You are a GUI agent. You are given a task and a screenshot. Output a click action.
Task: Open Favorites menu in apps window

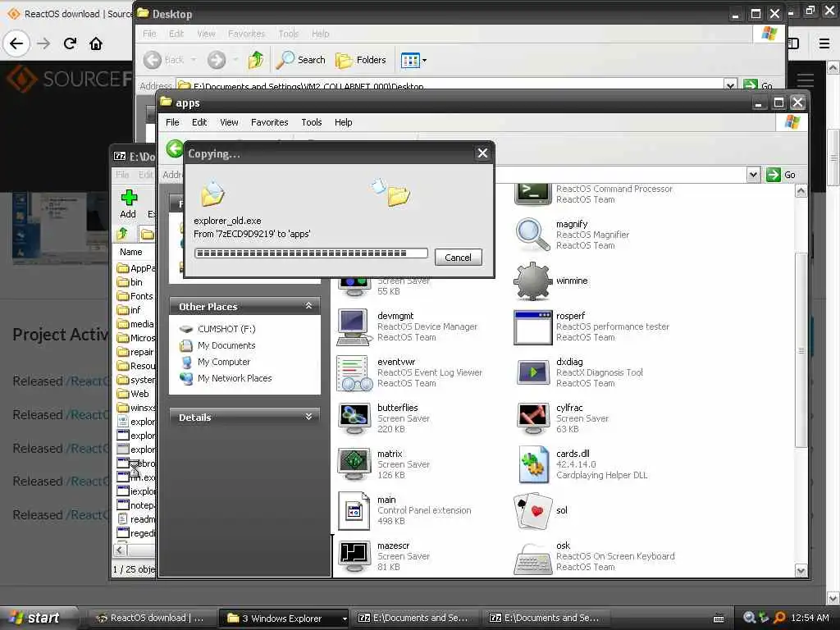(x=269, y=122)
